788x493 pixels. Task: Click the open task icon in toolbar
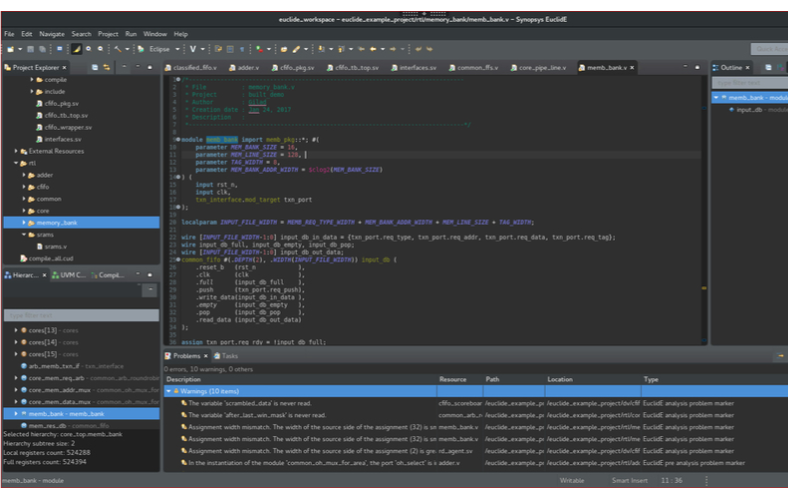(218, 49)
